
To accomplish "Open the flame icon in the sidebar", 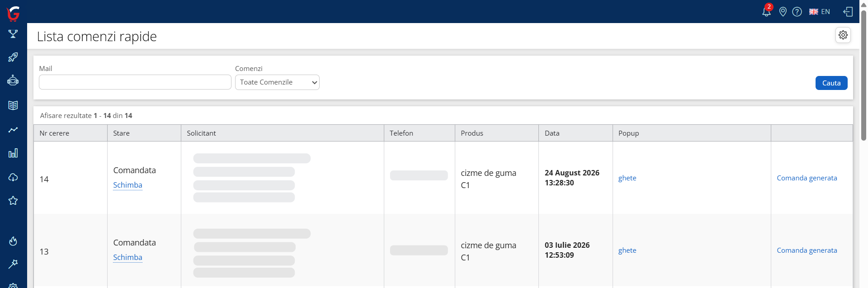I will [13, 241].
